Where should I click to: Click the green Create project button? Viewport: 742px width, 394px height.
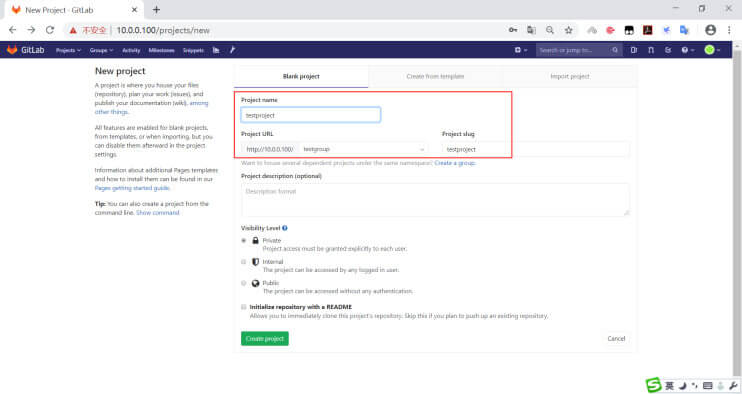pyautogui.click(x=265, y=339)
